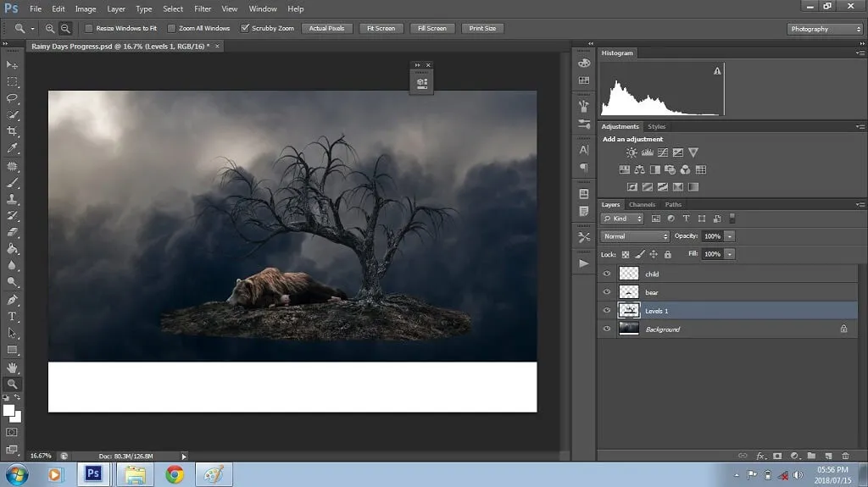
Task: Open the Filter menu
Action: click(203, 8)
